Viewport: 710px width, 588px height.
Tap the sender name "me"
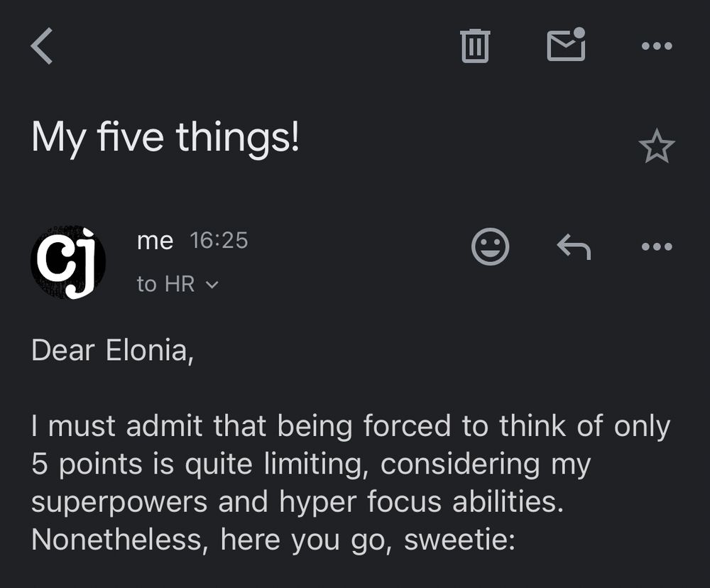coord(155,241)
